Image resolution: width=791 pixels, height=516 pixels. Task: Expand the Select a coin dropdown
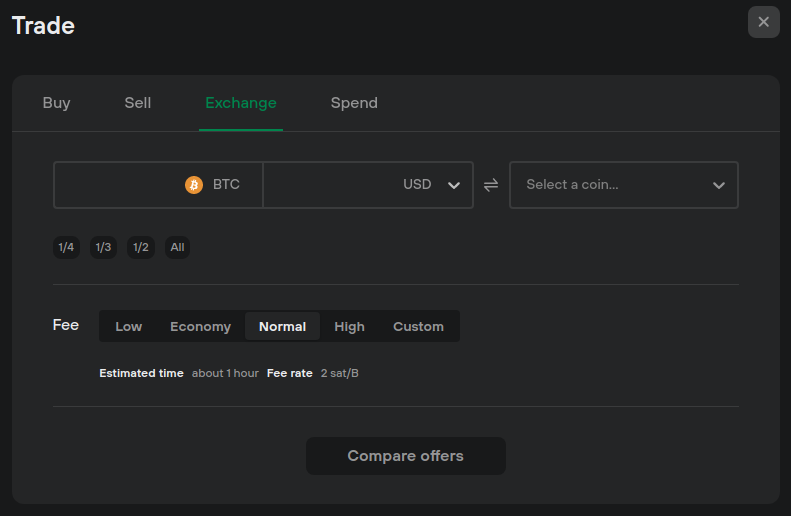pyautogui.click(x=624, y=185)
